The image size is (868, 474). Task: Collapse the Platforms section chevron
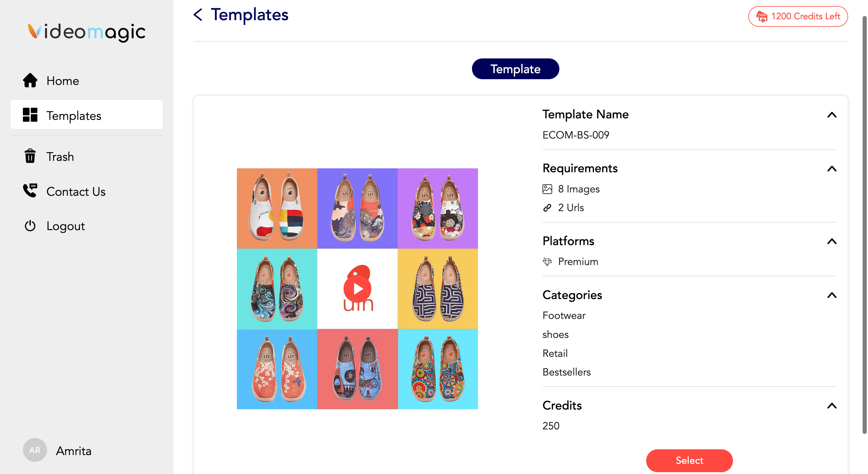[x=832, y=242]
